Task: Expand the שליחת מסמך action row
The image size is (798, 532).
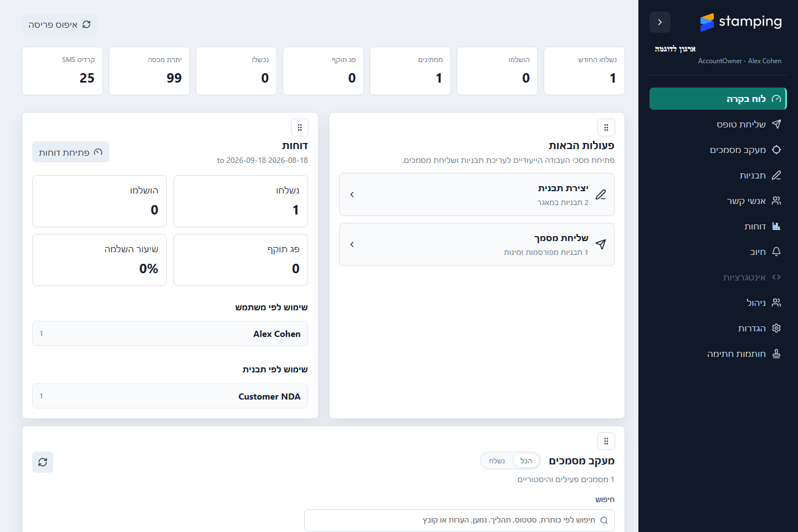Action: click(x=477, y=244)
